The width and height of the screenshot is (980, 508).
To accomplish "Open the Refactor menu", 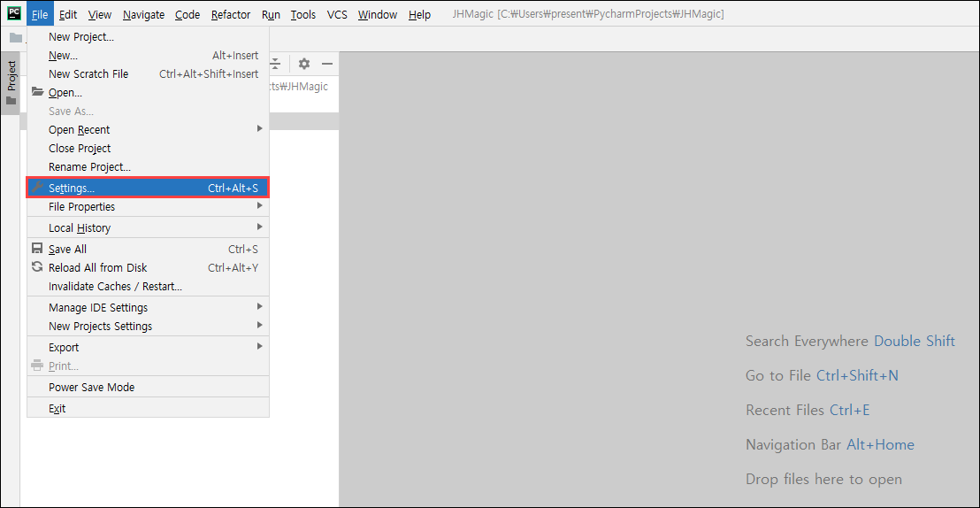I will point(231,14).
